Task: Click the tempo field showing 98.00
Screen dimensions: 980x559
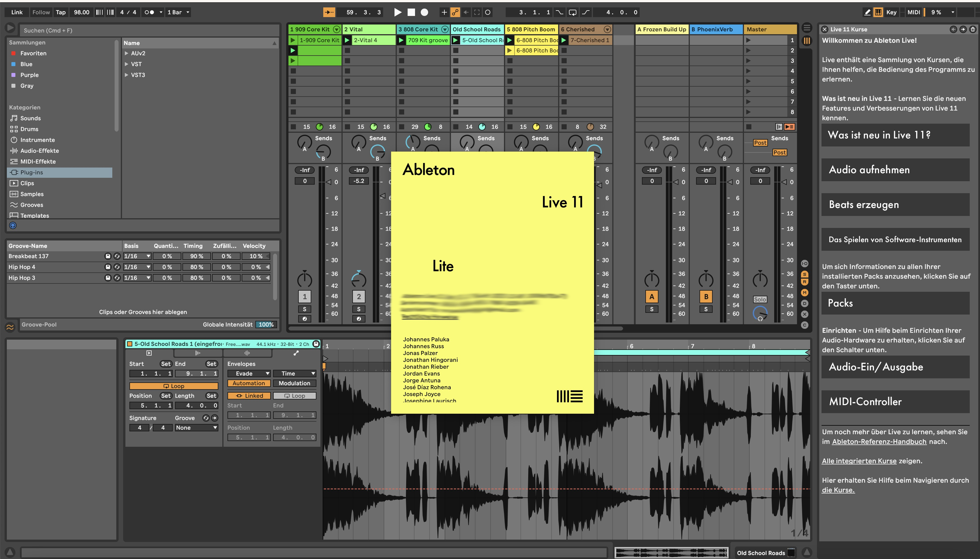Action: (82, 12)
